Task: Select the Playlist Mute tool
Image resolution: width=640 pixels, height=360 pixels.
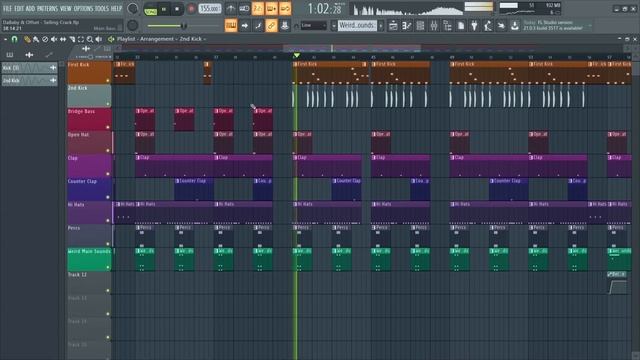Action: 54,39
